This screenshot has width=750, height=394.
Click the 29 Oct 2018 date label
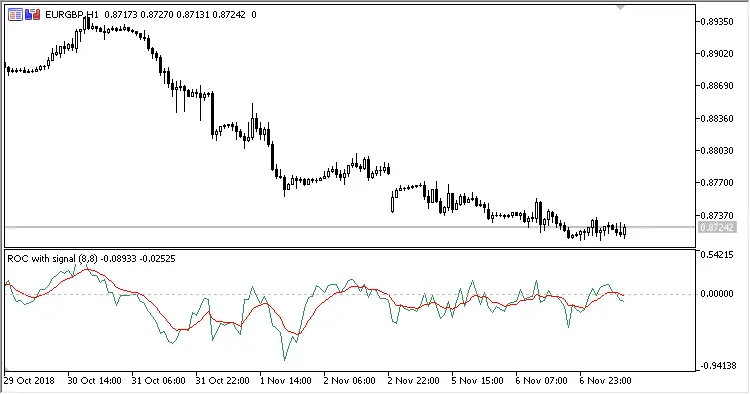click(29, 381)
